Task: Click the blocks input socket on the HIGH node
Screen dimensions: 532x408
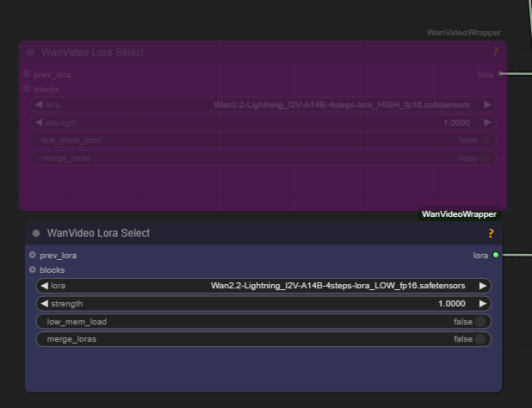Action: (27, 89)
